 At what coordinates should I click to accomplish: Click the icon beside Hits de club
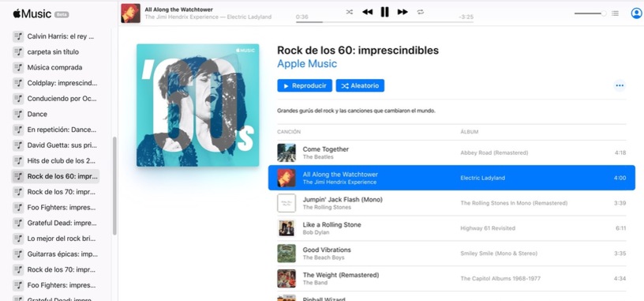pos(18,161)
